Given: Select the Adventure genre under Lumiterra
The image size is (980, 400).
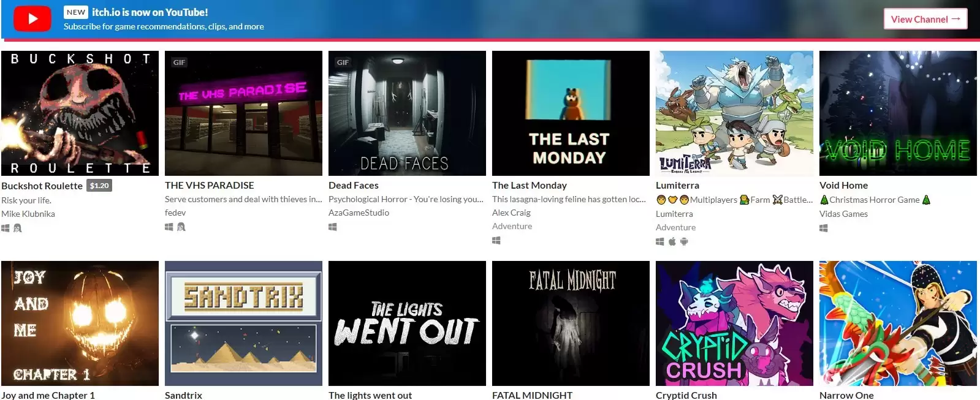Looking at the screenshot, I should (675, 227).
